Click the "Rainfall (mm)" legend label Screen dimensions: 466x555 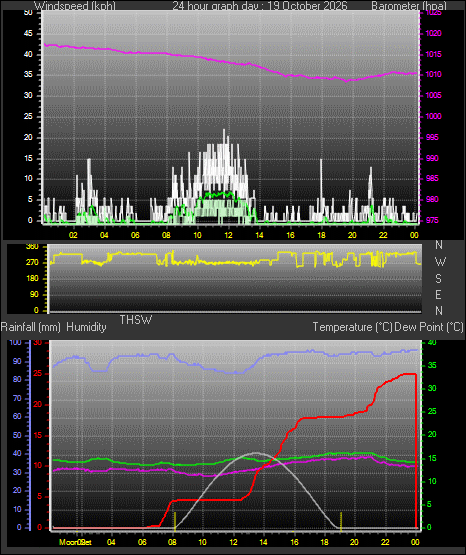tap(30, 327)
